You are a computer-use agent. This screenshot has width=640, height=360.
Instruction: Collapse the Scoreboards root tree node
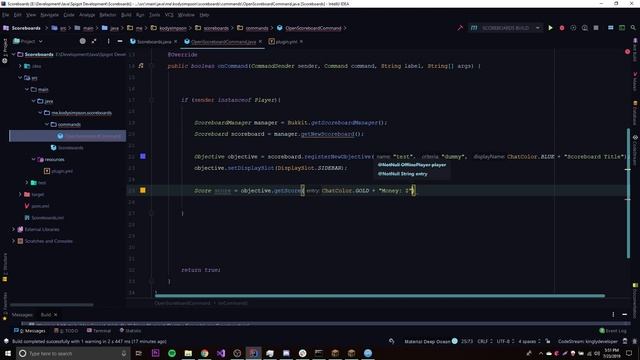(13, 54)
